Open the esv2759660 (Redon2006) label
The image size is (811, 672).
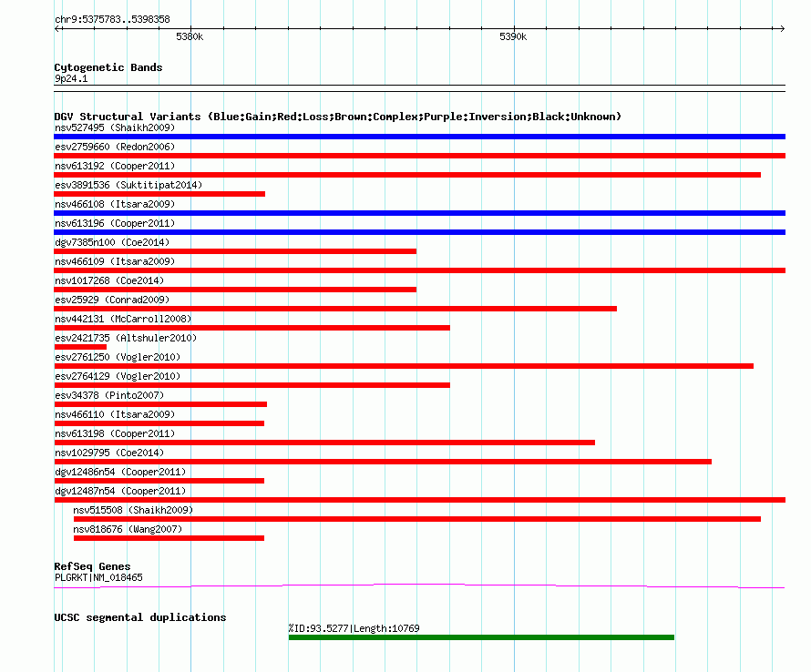pos(115,147)
